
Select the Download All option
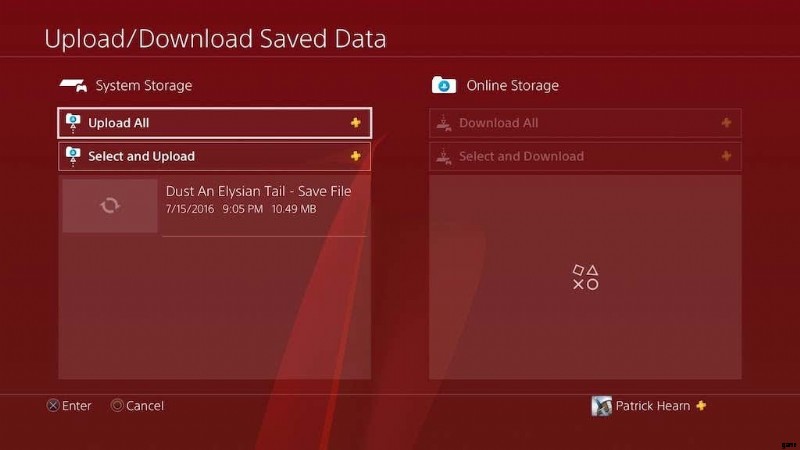[585, 123]
